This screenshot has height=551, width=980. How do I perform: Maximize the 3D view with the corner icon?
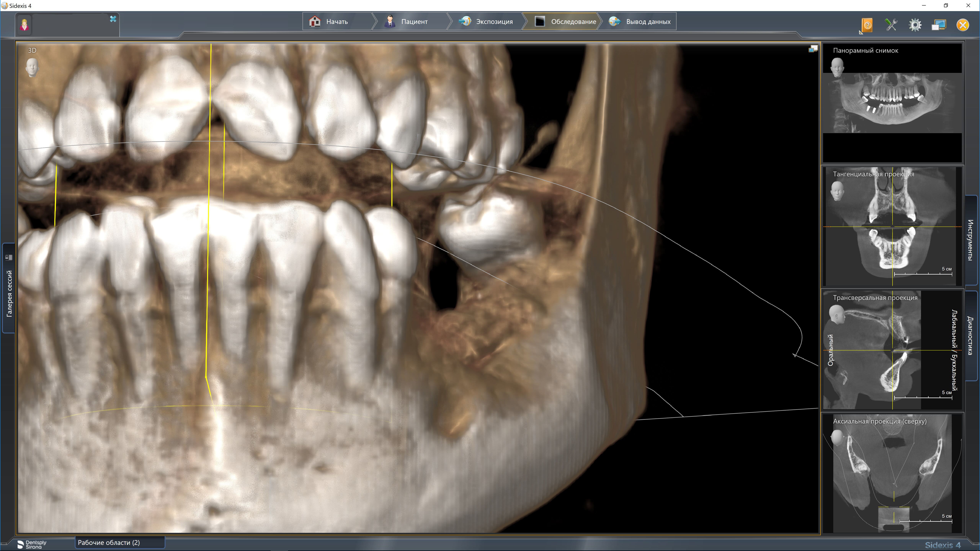pos(813,49)
